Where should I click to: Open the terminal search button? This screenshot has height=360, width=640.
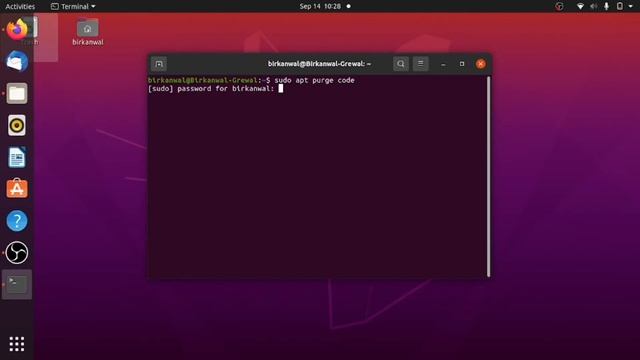401,64
